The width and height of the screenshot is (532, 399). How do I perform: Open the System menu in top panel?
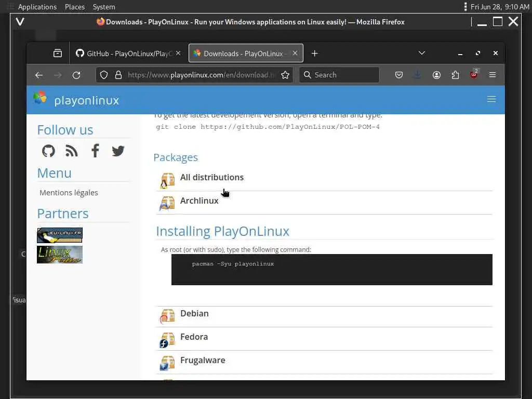click(104, 7)
